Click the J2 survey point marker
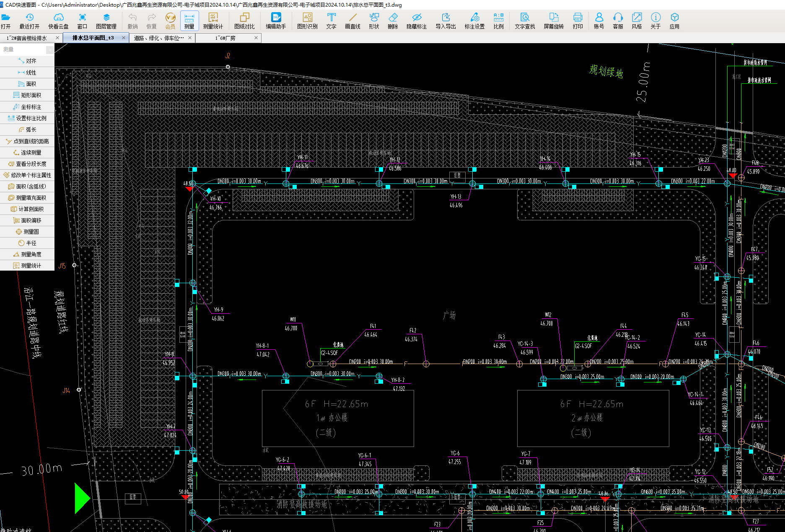The image size is (785, 532). point(228,67)
